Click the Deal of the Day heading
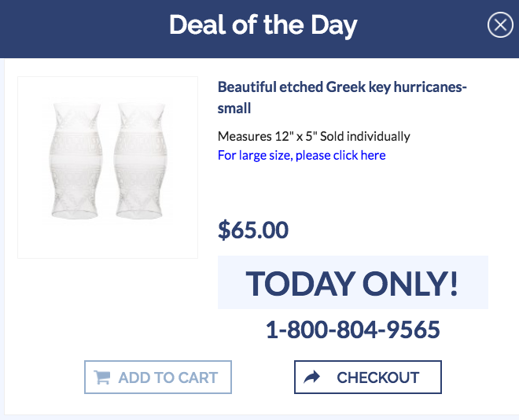 [x=263, y=26]
